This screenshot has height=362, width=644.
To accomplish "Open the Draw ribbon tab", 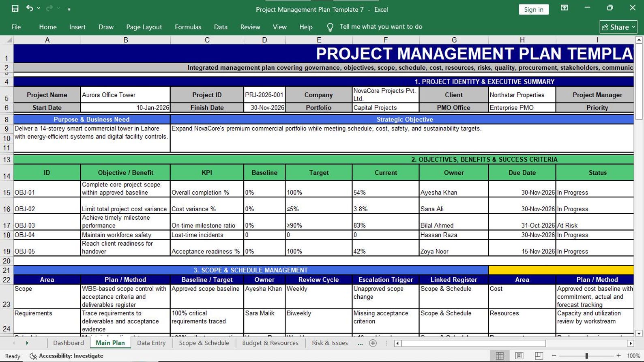I will coord(106,27).
